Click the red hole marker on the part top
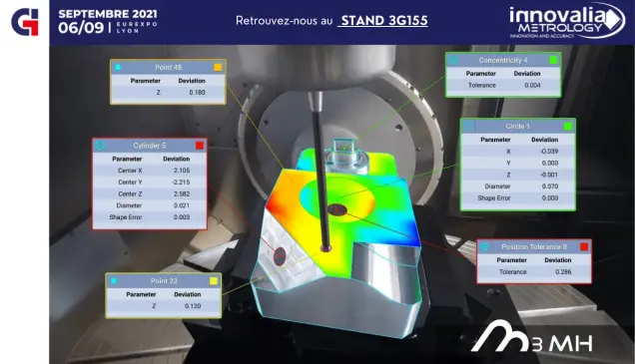 tap(336, 209)
